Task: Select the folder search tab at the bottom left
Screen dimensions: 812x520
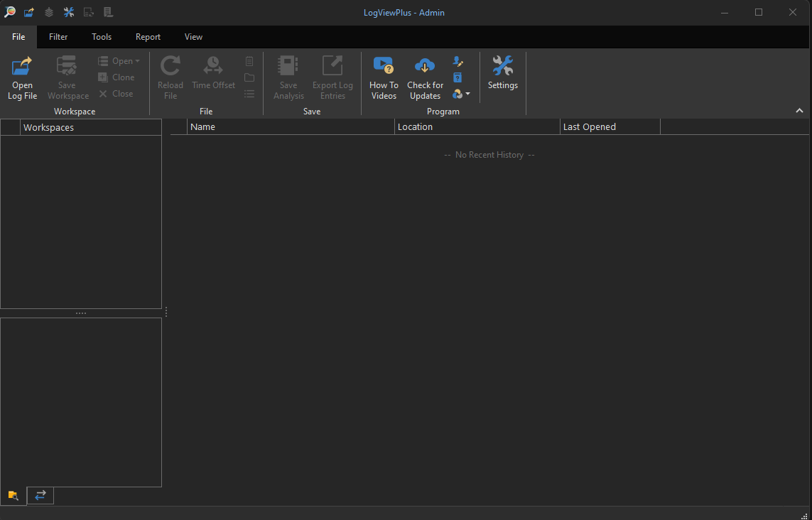Action: [13, 496]
